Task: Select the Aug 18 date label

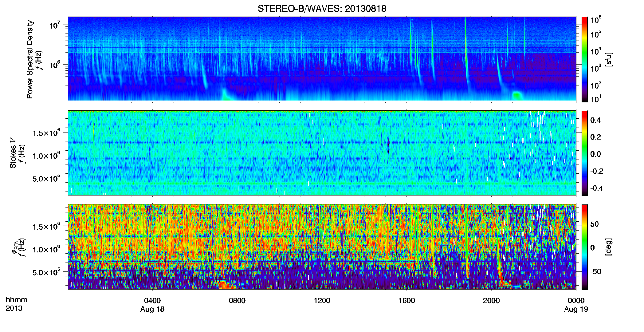Action: [152, 310]
